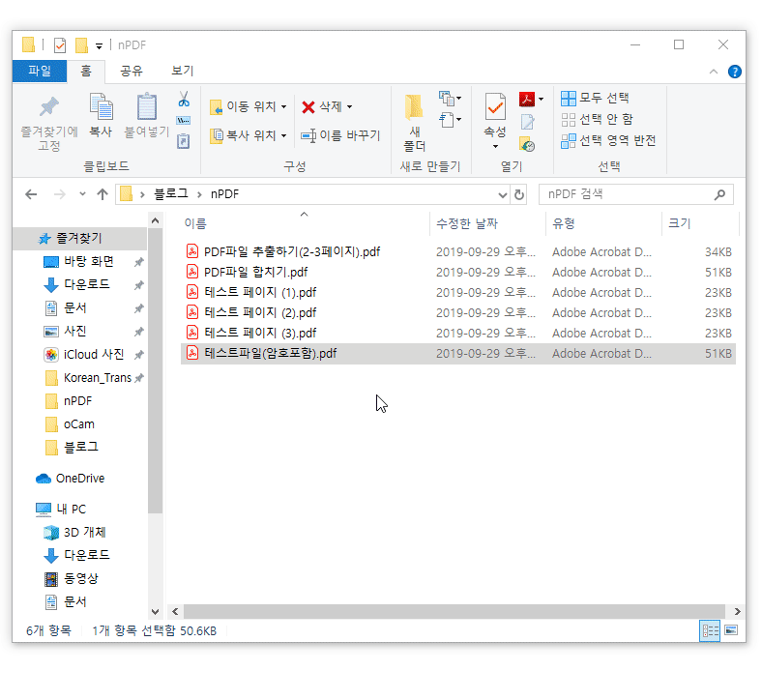
Task: Click the Adobe Acrobat open icon
Action: 527,99
